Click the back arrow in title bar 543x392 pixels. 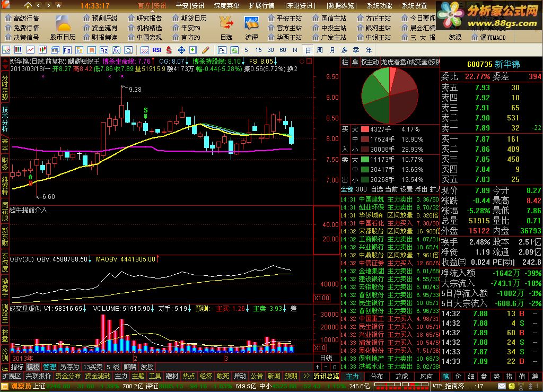(38, 5)
